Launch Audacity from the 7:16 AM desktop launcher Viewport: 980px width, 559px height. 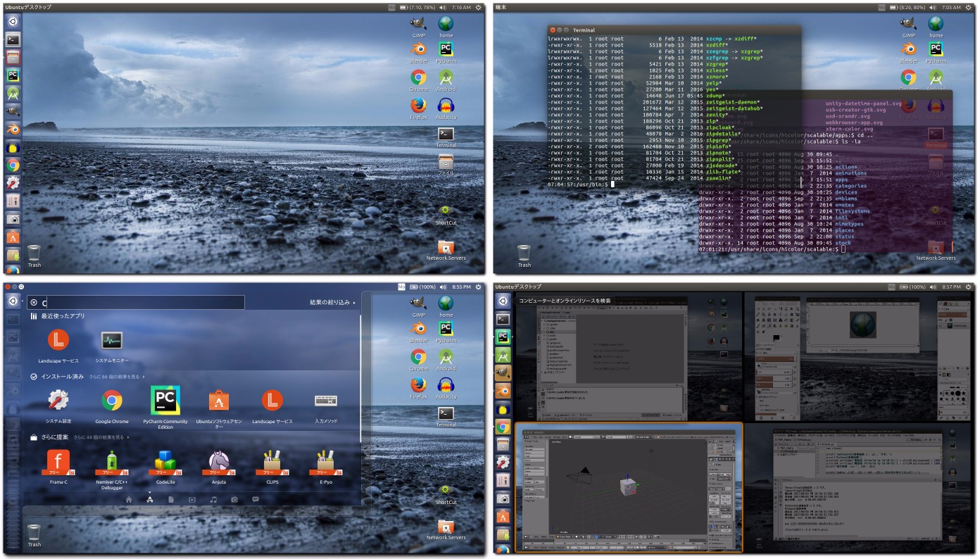pos(13,147)
